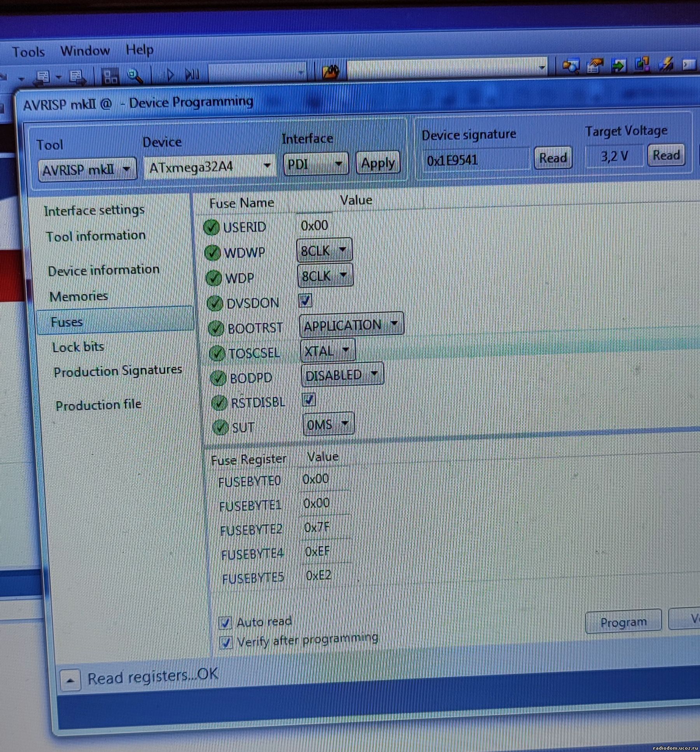700x752 pixels.
Task: Open the WDP 8CLK dropdown
Action: 325,275
